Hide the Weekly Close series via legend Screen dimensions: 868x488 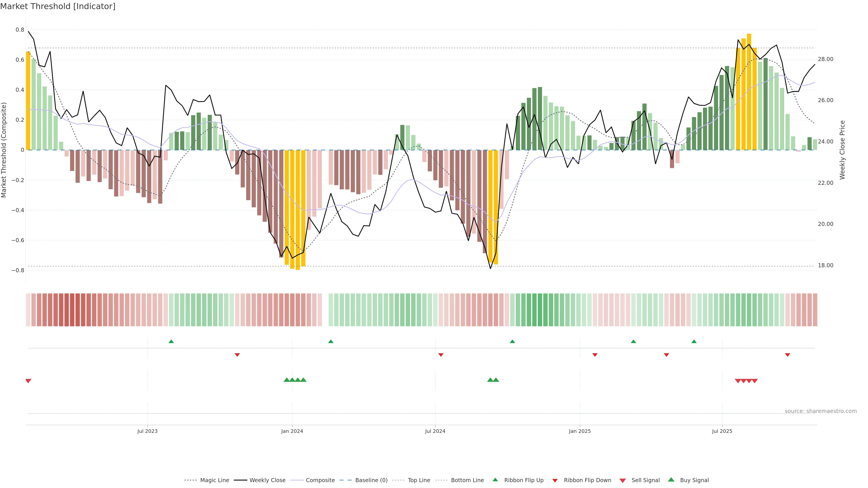[x=267, y=480]
